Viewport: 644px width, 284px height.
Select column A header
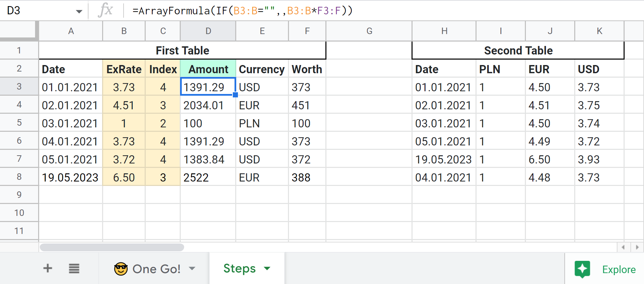coord(71,31)
